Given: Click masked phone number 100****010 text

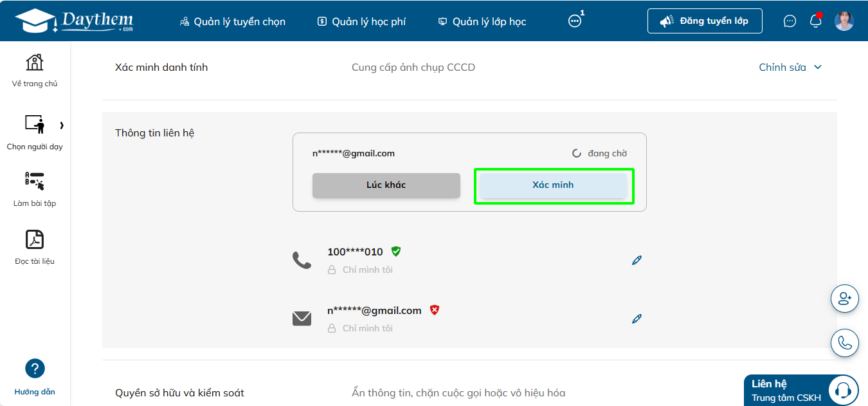Looking at the screenshot, I should pyautogui.click(x=355, y=252).
